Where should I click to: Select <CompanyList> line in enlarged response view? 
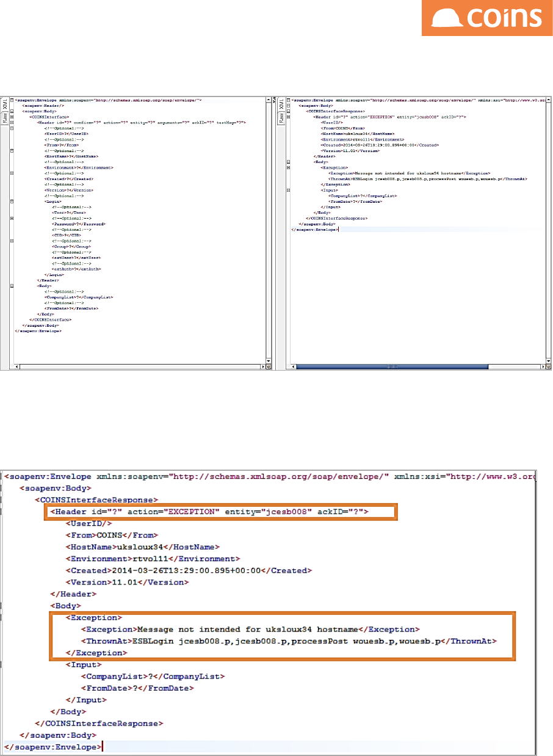[153, 677]
